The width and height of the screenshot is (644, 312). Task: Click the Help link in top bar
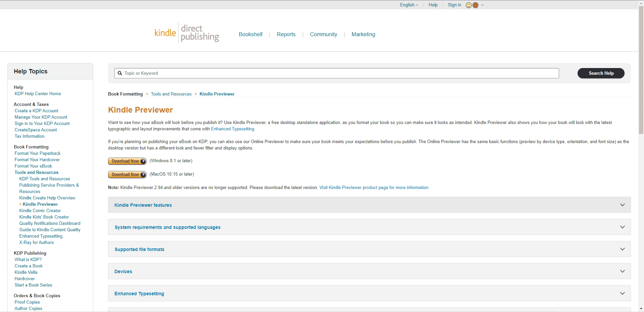tap(433, 5)
